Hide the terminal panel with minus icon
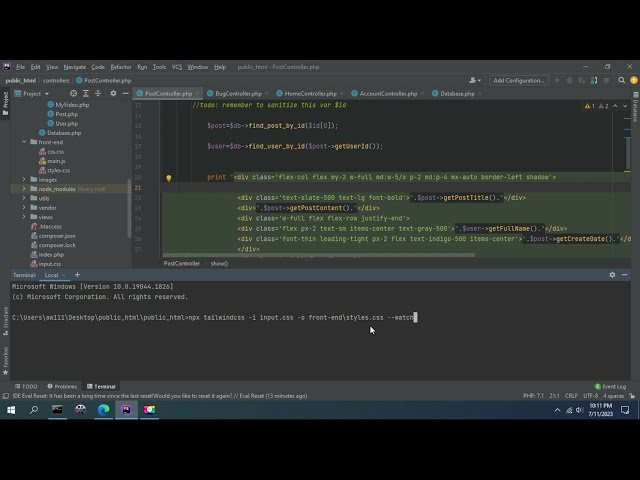 [624, 275]
